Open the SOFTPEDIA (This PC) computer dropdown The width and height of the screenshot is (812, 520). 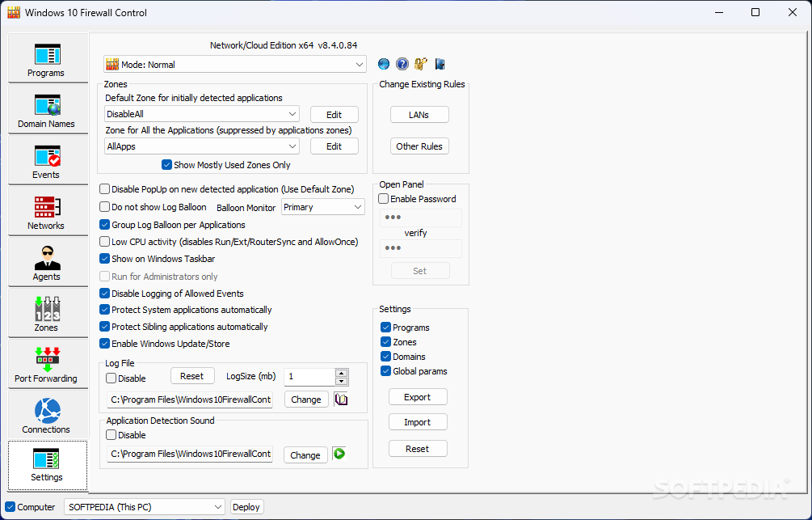pyautogui.click(x=145, y=507)
